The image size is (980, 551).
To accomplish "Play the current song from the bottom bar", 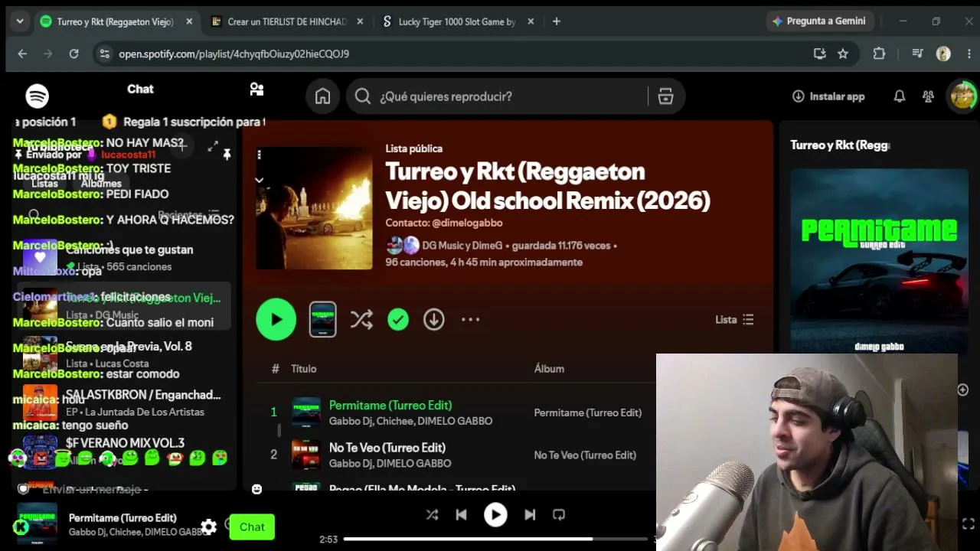I will point(495,515).
